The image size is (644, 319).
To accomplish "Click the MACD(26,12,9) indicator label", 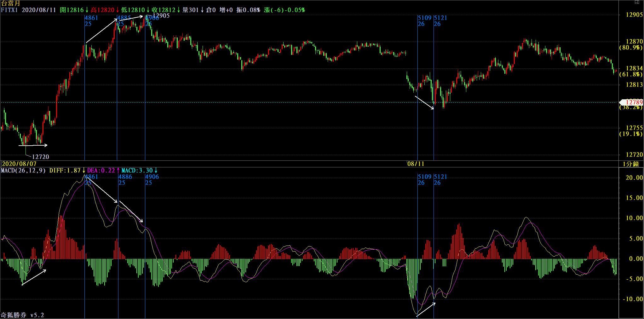I will [23, 171].
